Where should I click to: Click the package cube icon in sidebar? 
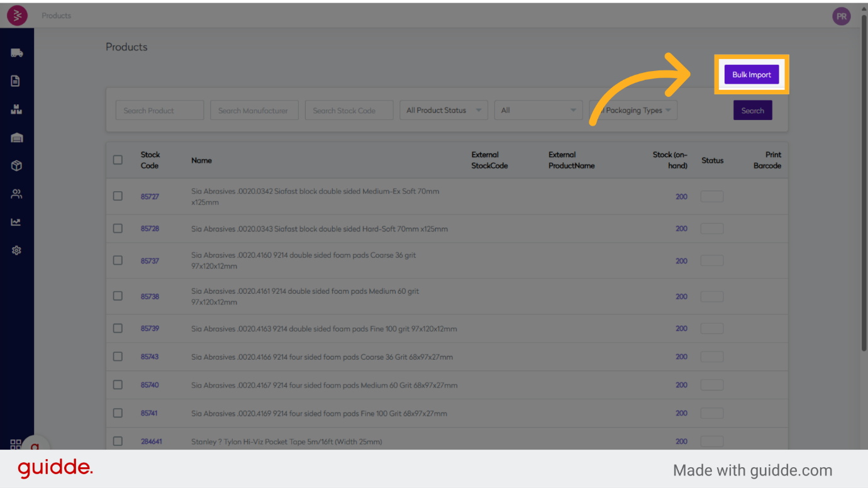click(16, 166)
